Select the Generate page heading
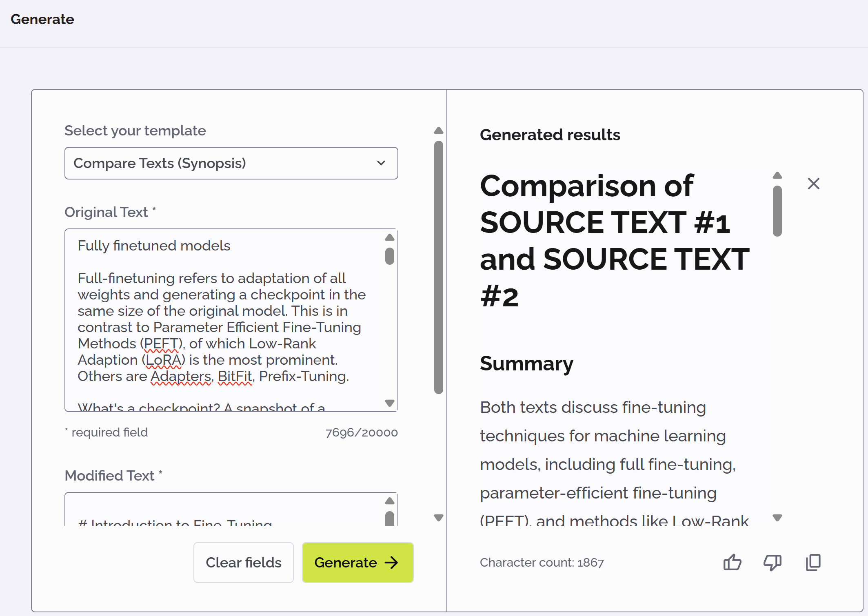The image size is (868, 616). 43,19
